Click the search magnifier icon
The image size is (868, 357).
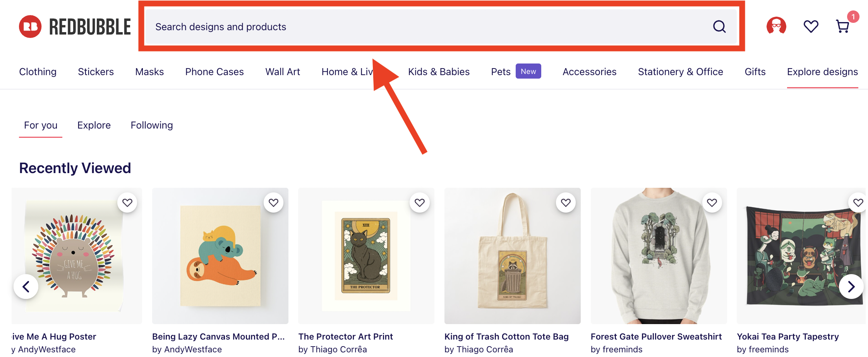719,27
